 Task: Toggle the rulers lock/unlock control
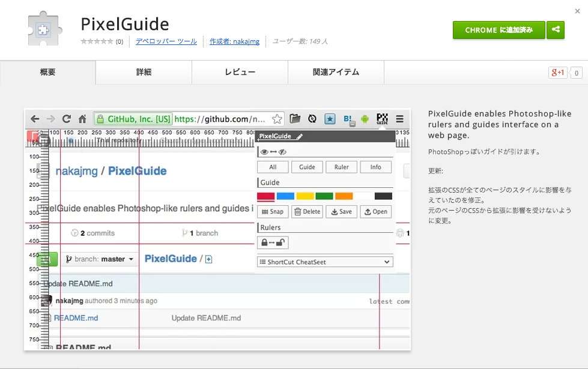pos(273,243)
